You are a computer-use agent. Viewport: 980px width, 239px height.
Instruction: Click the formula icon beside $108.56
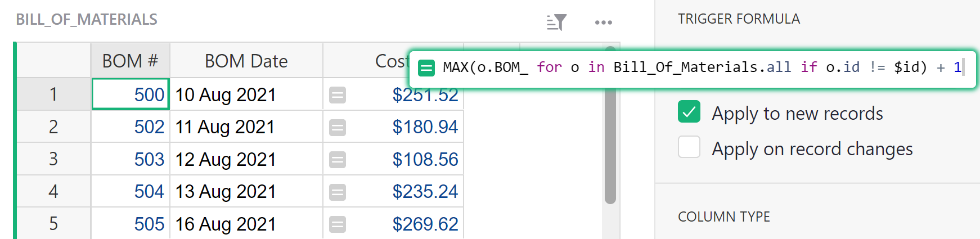coord(338,160)
